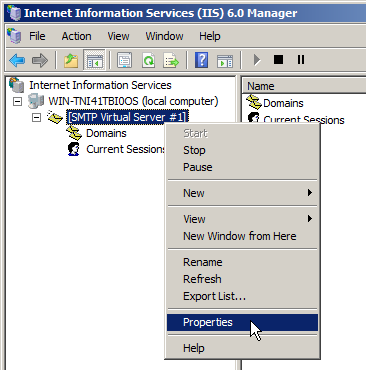Click the Up one level folder icon
Image resolution: width=366 pixels, height=370 pixels.
[x=71, y=60]
